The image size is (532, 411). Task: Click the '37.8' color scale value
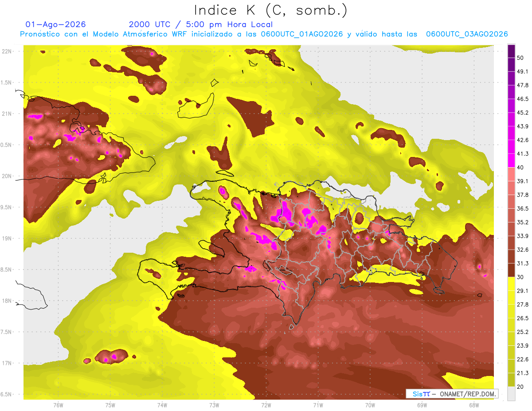pos(523,195)
